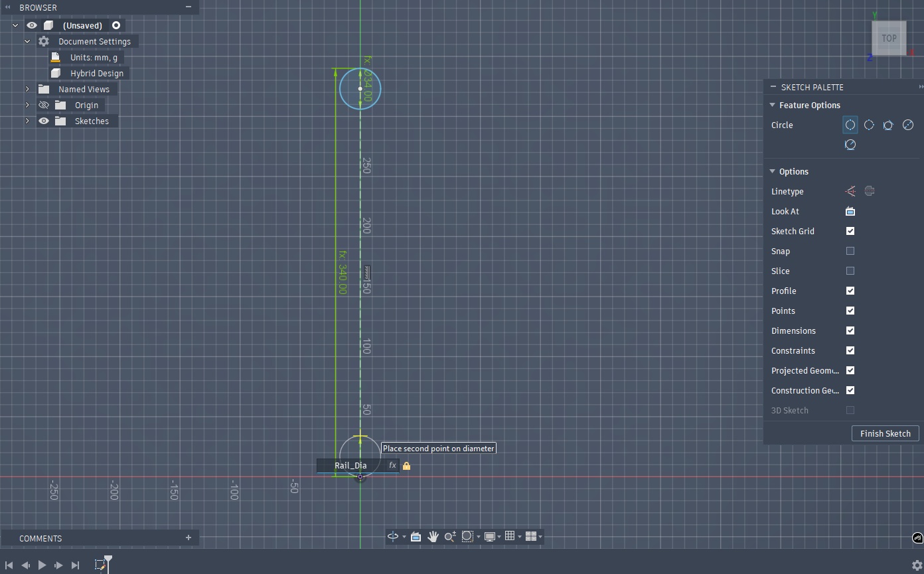Open the Zoom Window dropdown arrow
The image size is (924, 574).
click(478, 537)
